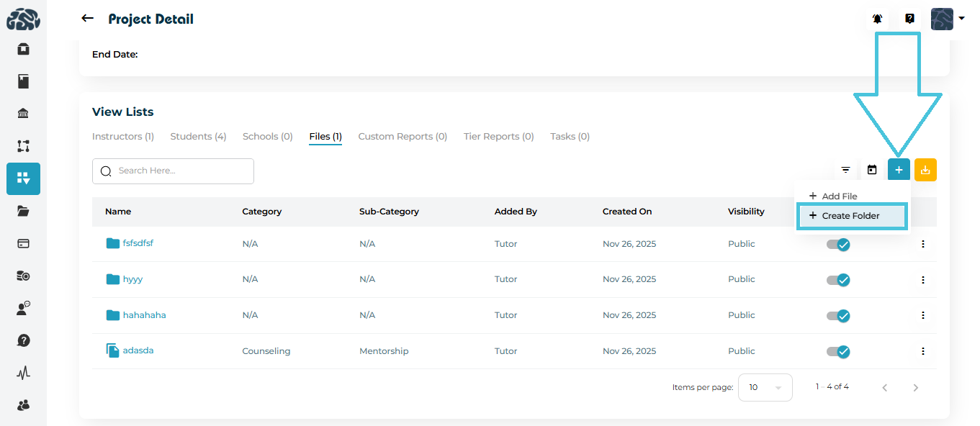Image resolution: width=980 pixels, height=426 pixels.
Task: Select Create Folder from the menu
Action: coord(851,216)
